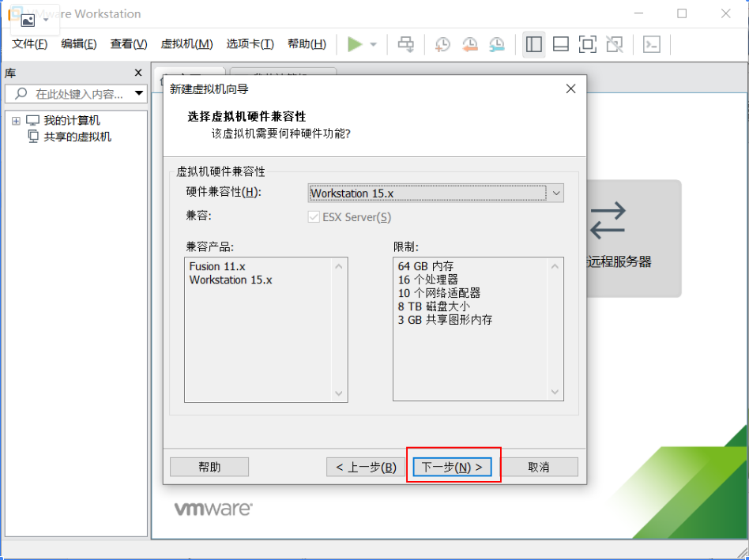749x560 pixels.
Task: Select Workstation 15.x in compatible products list
Action: 231,280
